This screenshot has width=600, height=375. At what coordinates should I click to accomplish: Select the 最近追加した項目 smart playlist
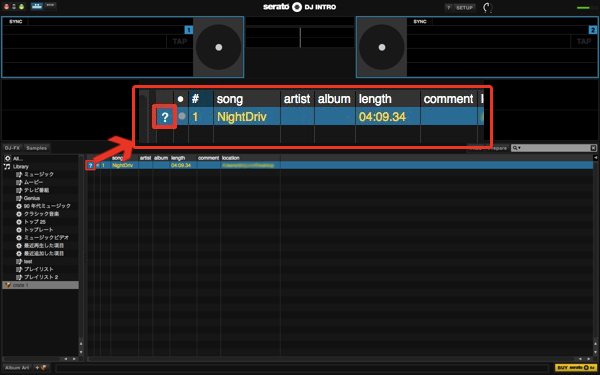tap(44, 253)
